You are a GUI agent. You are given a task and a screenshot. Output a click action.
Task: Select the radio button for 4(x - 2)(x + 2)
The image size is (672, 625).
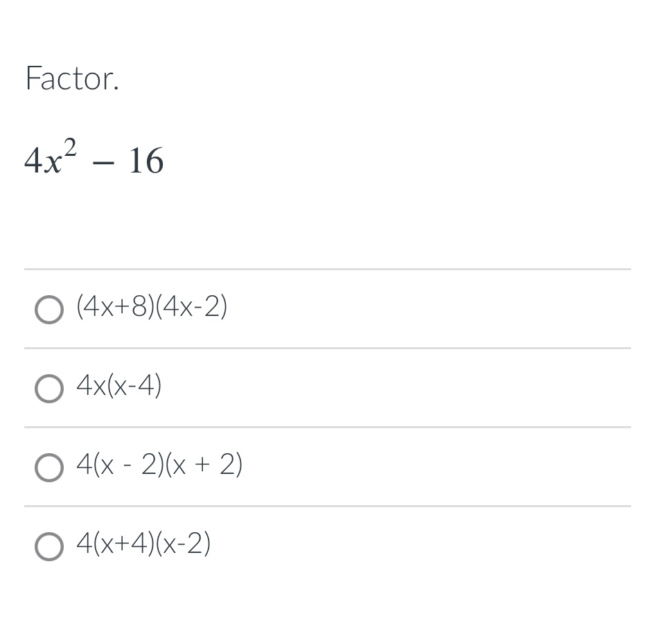48,467
